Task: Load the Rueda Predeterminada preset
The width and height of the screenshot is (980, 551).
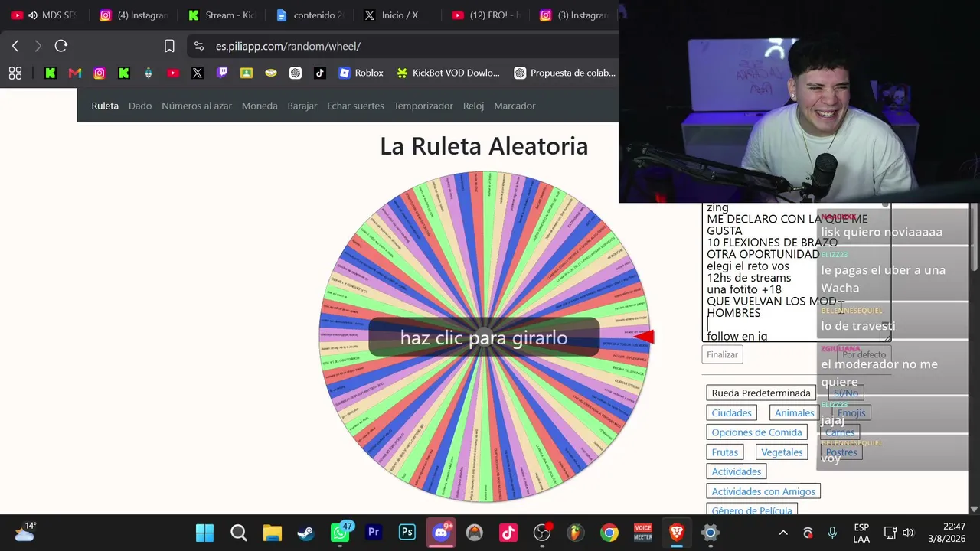Action: pos(761,393)
